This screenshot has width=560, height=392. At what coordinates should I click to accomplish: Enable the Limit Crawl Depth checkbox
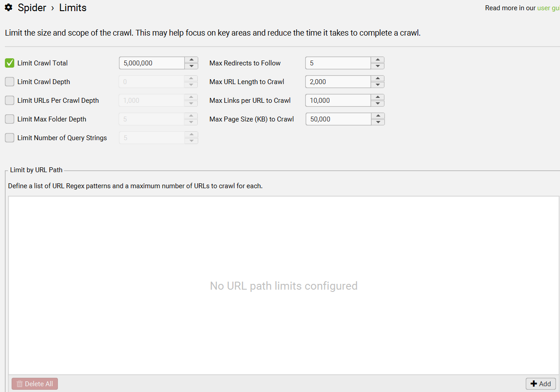[x=10, y=82]
